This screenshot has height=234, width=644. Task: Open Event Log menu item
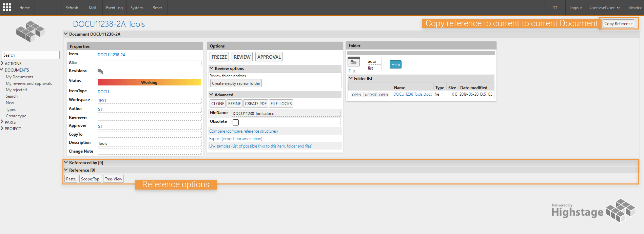tap(114, 7)
